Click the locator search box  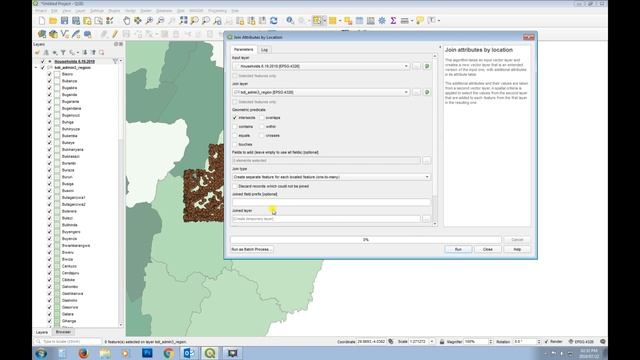[68, 341]
